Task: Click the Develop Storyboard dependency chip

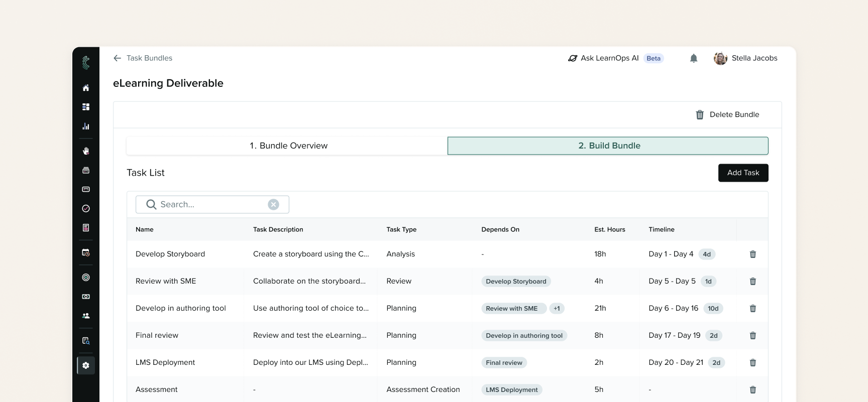Action: point(516,281)
